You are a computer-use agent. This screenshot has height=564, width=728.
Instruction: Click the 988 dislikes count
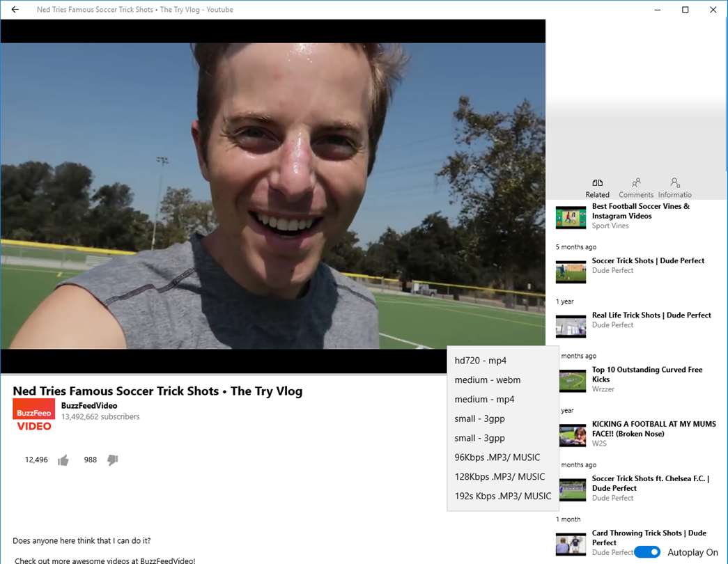pyautogui.click(x=90, y=460)
